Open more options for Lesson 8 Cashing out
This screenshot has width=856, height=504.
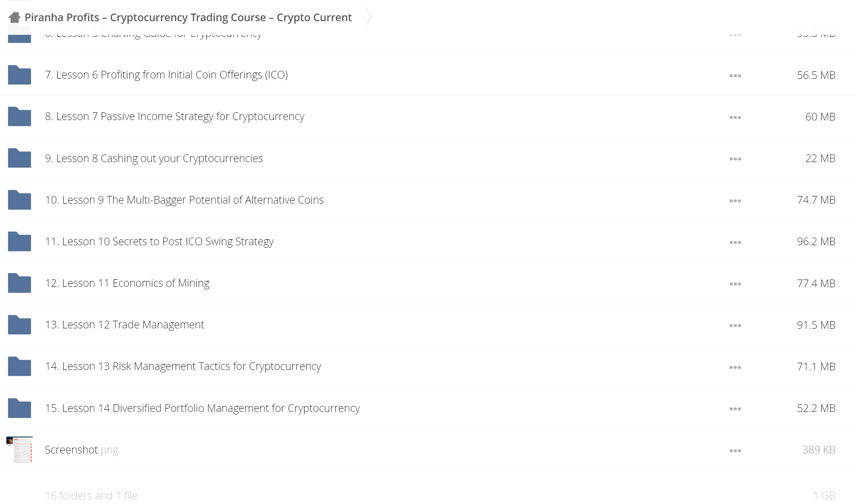[735, 159]
